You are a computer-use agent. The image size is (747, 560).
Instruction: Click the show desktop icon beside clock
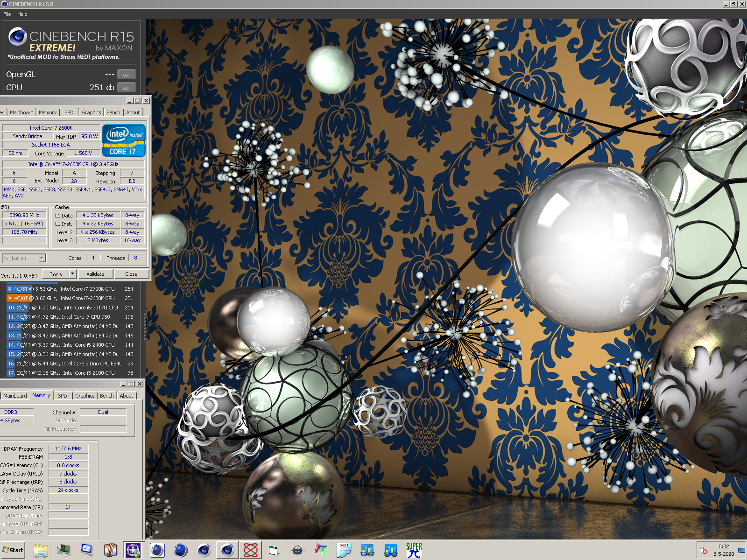741,551
